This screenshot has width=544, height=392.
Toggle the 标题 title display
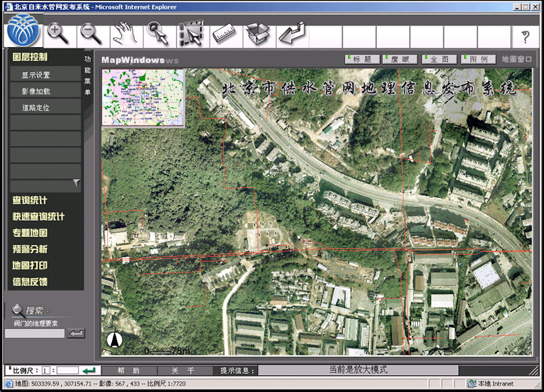(362, 59)
